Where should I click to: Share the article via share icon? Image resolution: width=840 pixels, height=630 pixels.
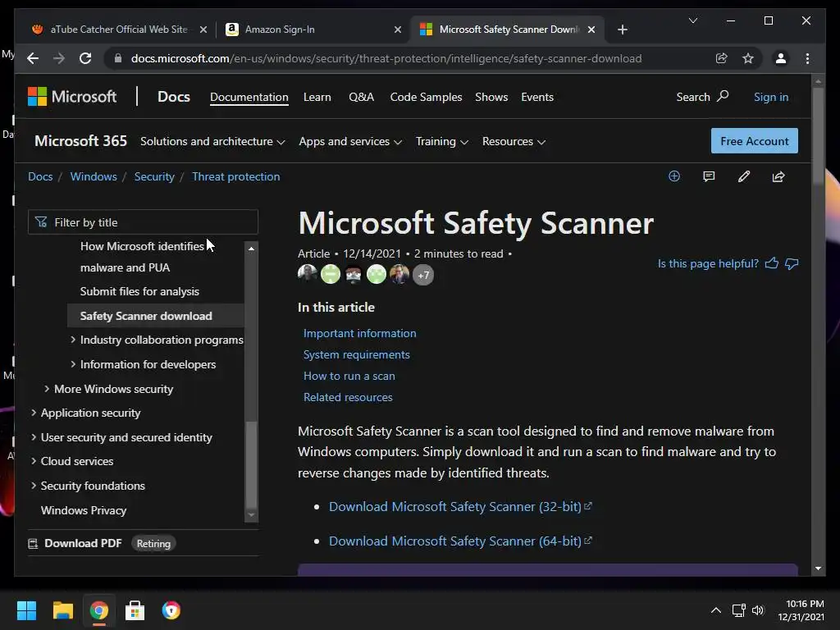[x=778, y=176]
